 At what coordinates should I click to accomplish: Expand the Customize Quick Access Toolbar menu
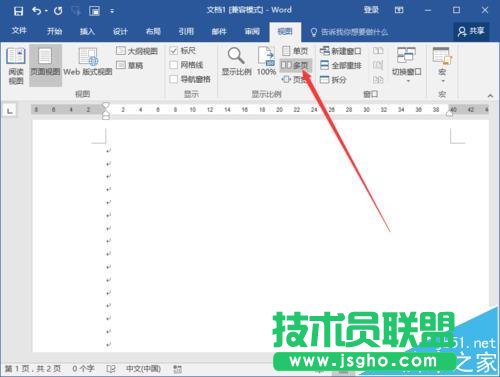[112, 12]
